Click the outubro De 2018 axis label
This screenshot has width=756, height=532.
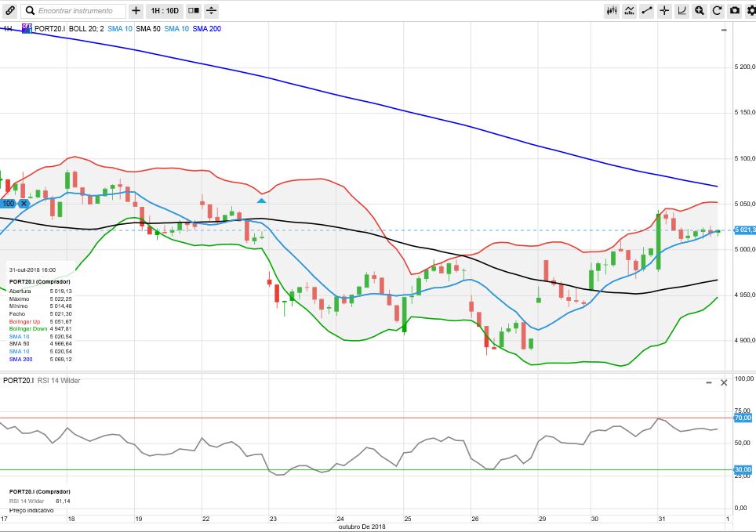click(362, 527)
